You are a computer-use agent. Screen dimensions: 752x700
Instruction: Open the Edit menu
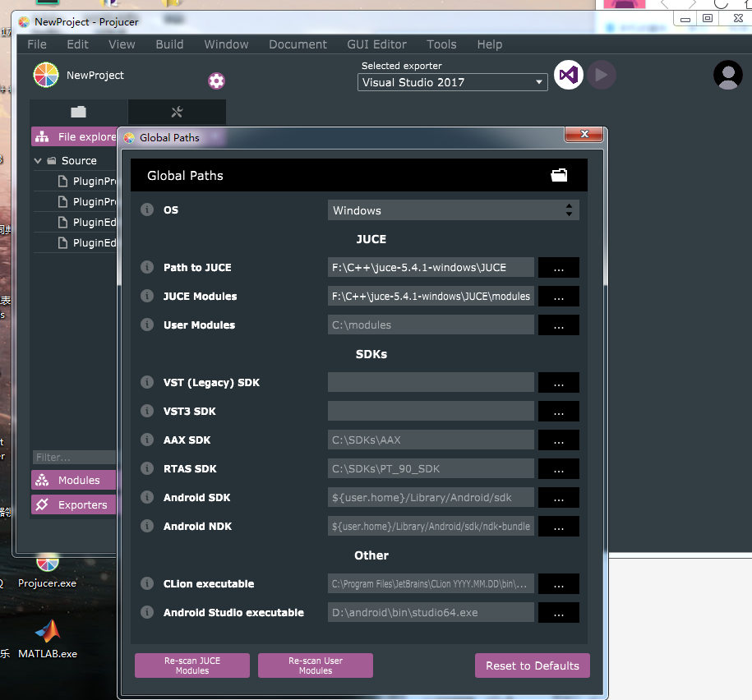click(78, 44)
